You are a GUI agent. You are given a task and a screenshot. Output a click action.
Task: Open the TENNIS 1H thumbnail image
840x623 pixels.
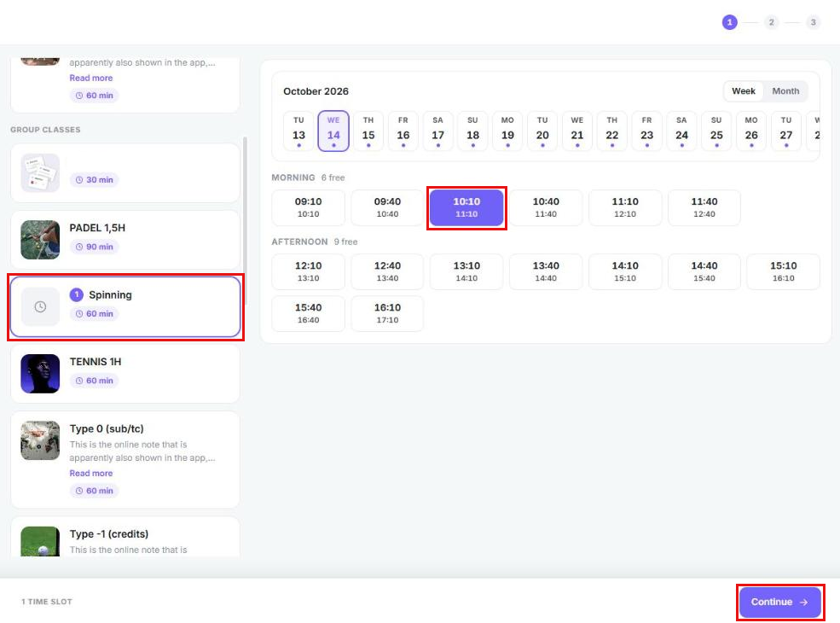40,374
